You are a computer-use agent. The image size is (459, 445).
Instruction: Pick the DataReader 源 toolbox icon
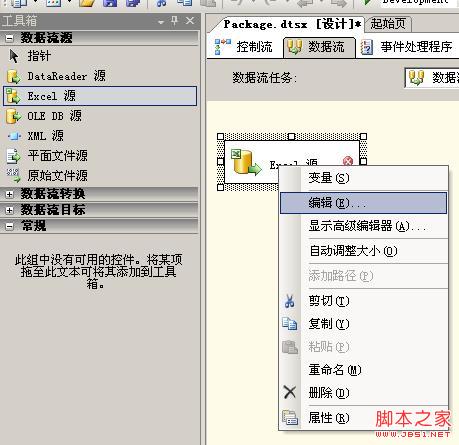[x=13, y=76]
